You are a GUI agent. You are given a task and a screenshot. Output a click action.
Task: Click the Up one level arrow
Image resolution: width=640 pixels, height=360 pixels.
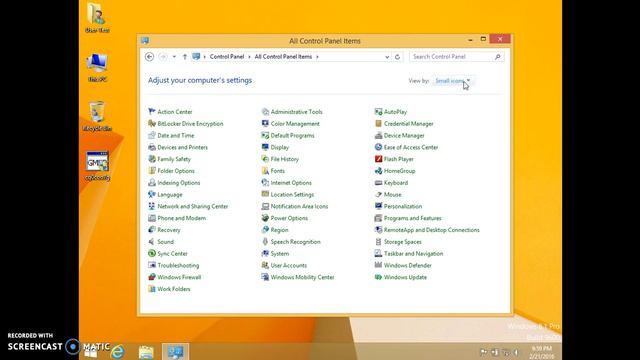(x=184, y=57)
